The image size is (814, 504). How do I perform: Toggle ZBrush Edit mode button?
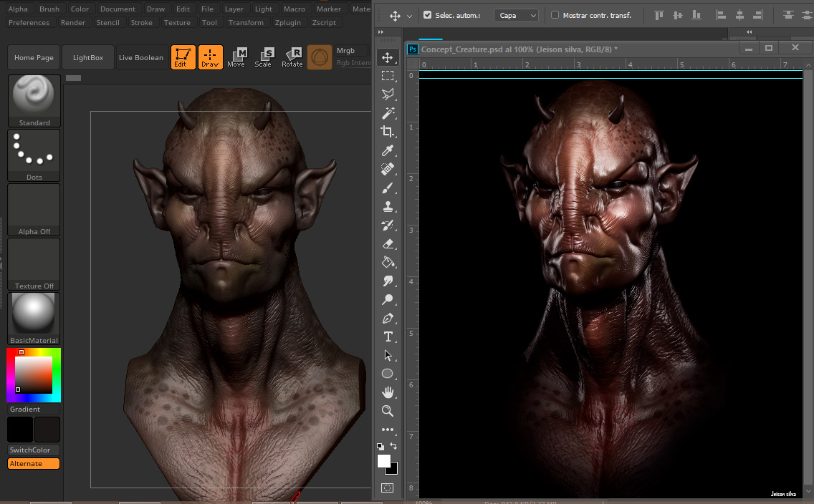tap(183, 57)
